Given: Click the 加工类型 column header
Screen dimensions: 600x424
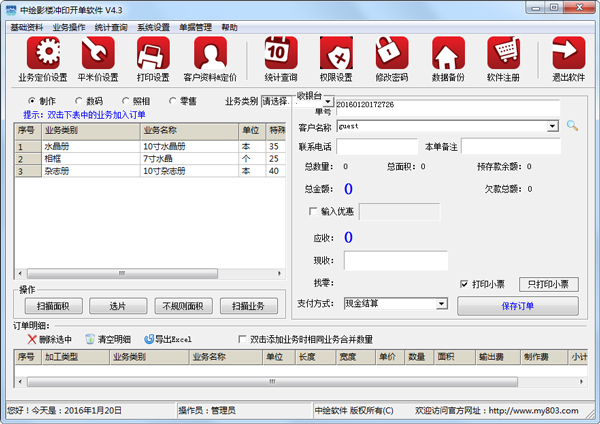Looking at the screenshot, I should click(75, 357).
